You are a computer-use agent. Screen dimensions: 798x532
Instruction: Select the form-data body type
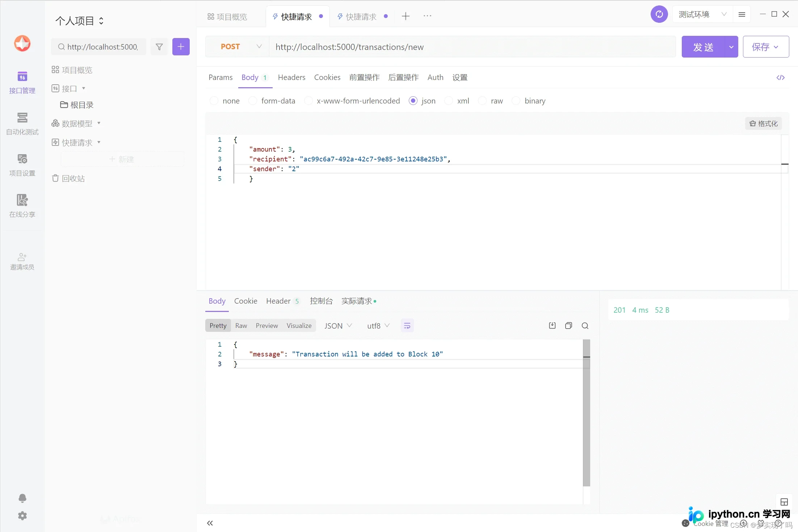point(272,101)
